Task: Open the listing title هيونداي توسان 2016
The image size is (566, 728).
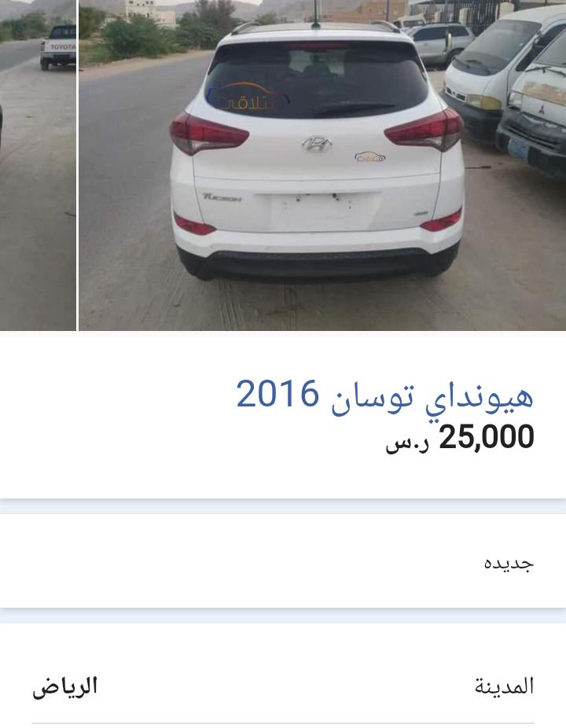Action: [x=385, y=394]
